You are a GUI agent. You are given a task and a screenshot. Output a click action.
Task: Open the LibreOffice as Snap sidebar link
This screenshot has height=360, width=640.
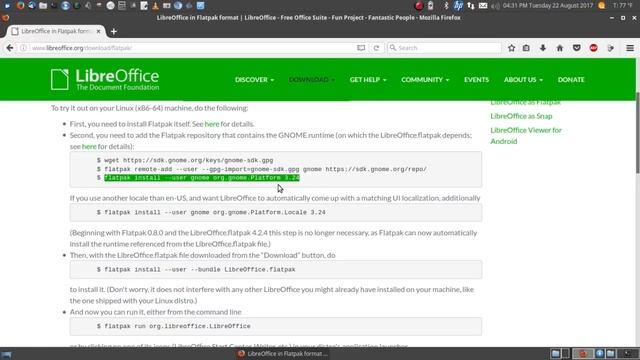(x=521, y=116)
